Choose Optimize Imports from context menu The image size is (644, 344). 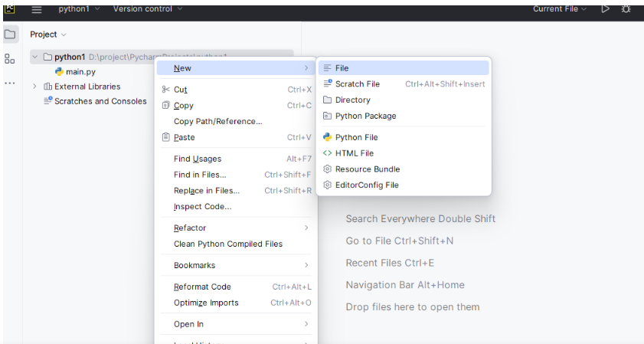[x=236, y=303]
